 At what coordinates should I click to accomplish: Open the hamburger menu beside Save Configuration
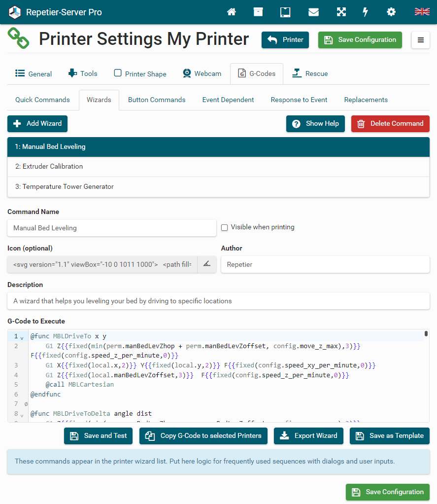(420, 40)
